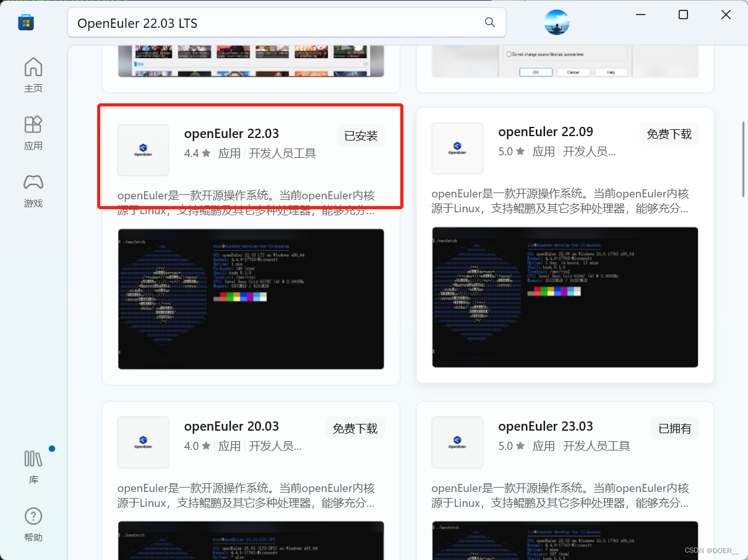Click the top-right card's dialog screenshot
This screenshot has height=560, width=748.
pos(565,61)
